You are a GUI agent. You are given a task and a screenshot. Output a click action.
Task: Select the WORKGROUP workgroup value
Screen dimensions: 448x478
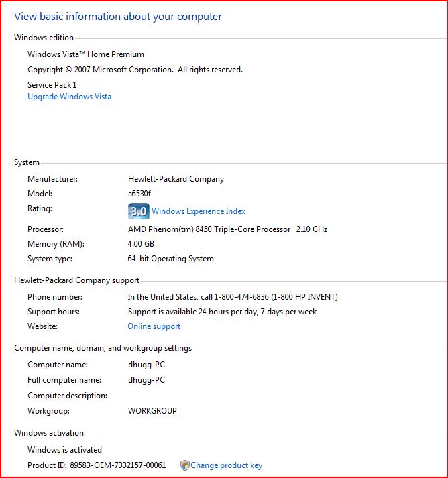(152, 411)
